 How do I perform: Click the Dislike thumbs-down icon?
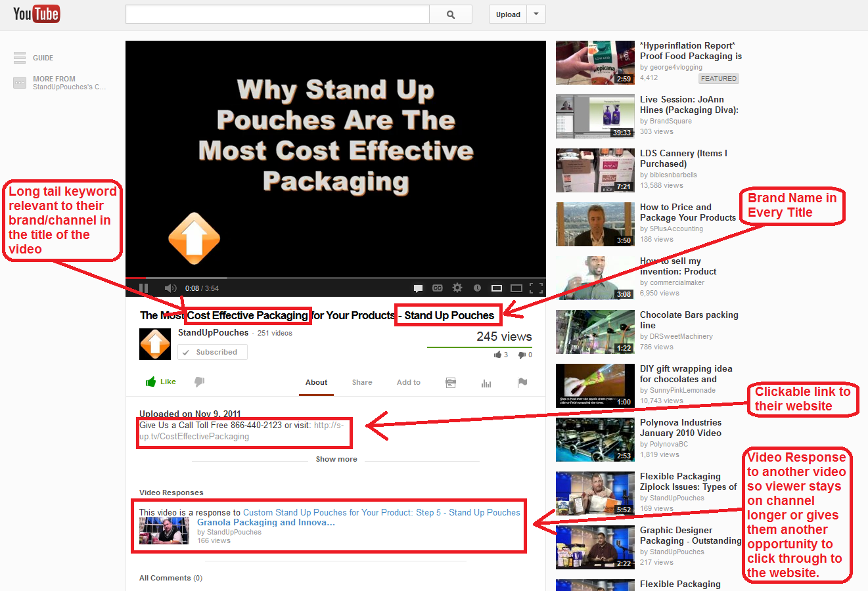click(x=200, y=382)
